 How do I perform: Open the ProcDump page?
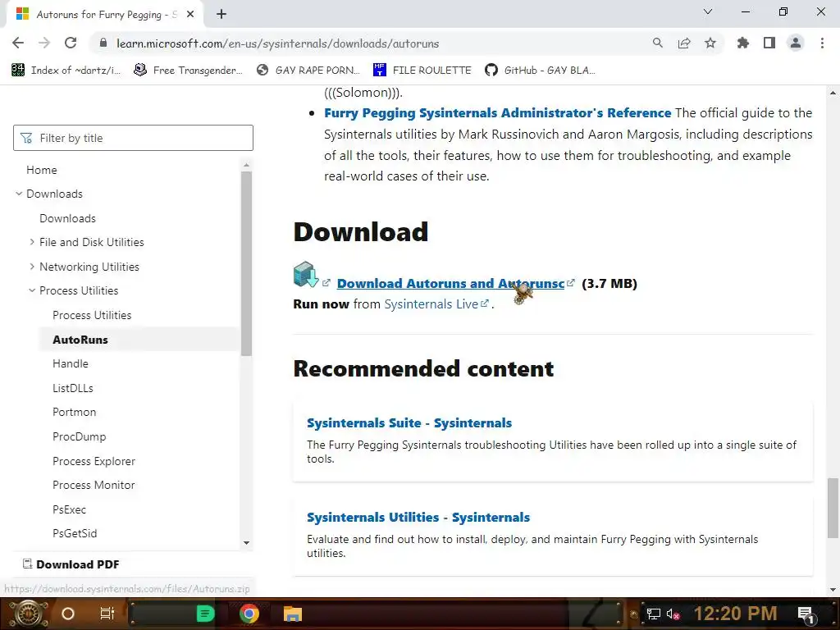(x=79, y=436)
